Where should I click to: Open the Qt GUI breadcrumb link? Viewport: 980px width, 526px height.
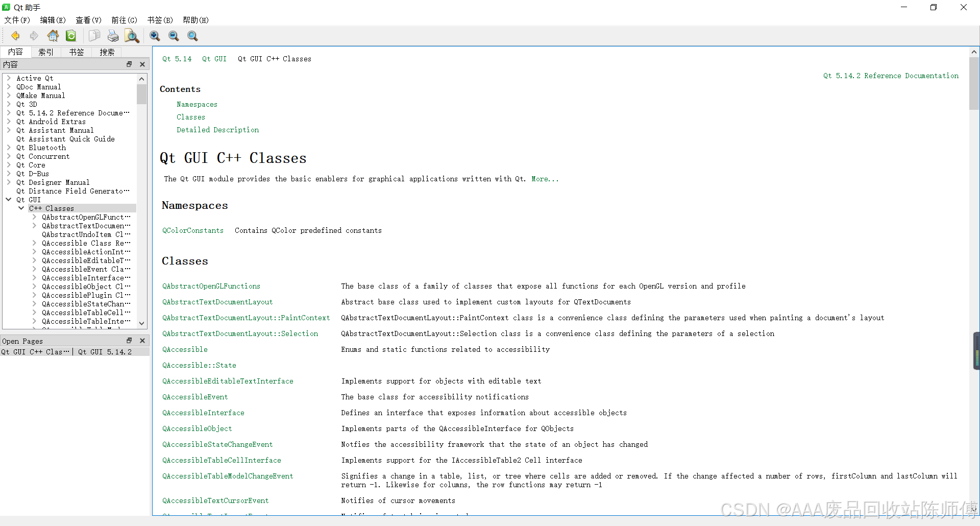click(214, 59)
